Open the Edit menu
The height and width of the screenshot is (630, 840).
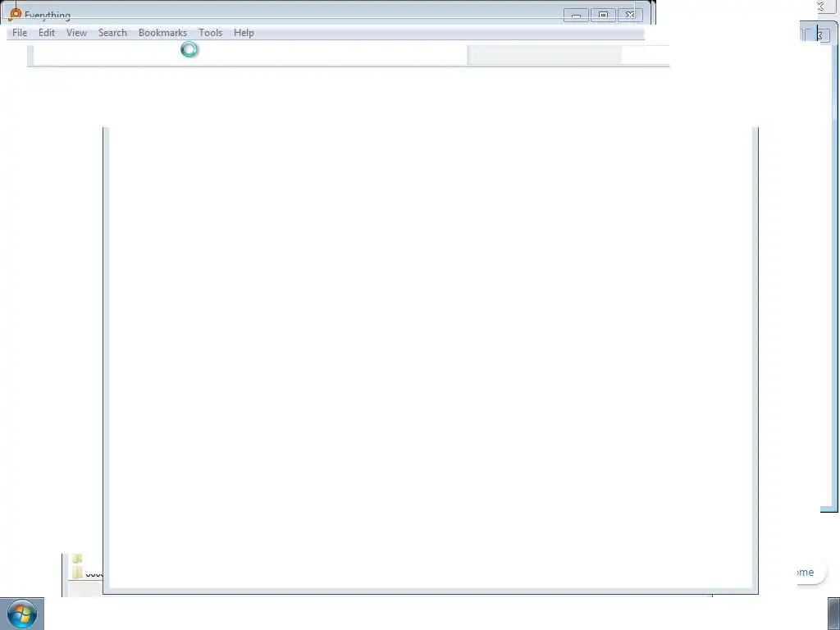[47, 33]
